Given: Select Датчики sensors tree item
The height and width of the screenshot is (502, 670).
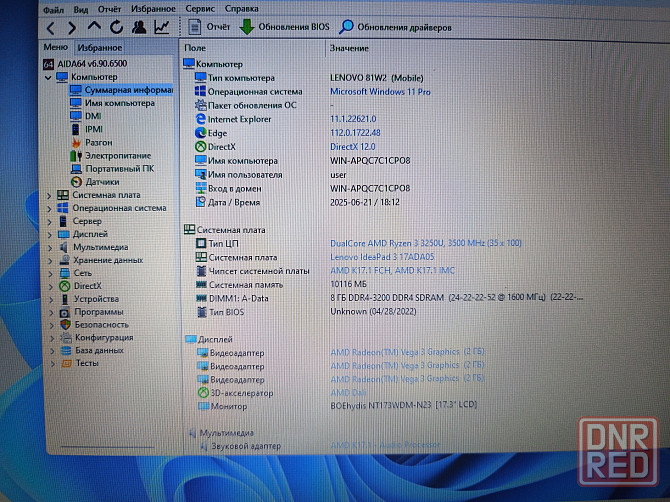Looking at the screenshot, I should 95,182.
